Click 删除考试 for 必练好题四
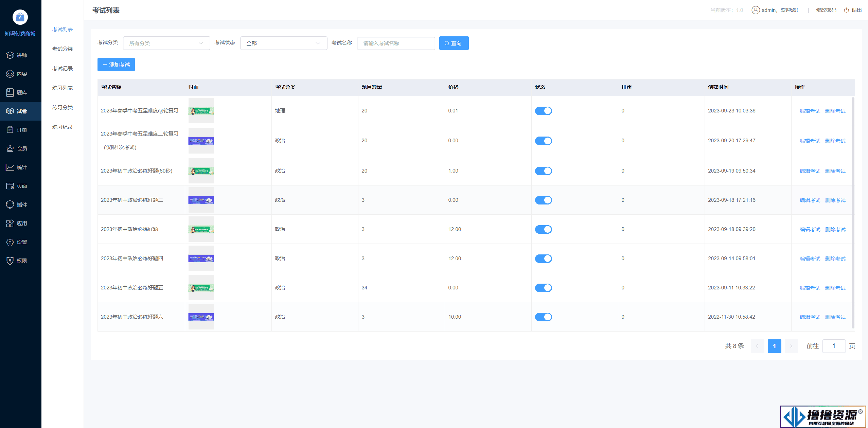Image resolution: width=868 pixels, height=428 pixels. coord(835,259)
